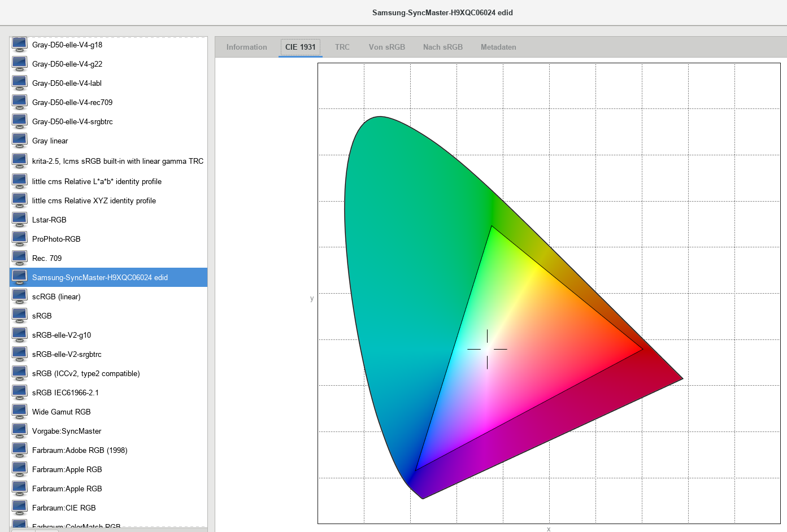Viewport: 787px width, 532px height.
Task: Click the white point crosshair in the CIE diagram
Action: click(x=487, y=349)
